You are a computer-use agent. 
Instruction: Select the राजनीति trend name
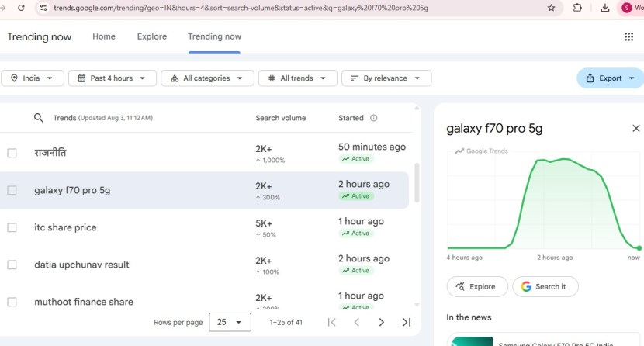[x=50, y=153]
